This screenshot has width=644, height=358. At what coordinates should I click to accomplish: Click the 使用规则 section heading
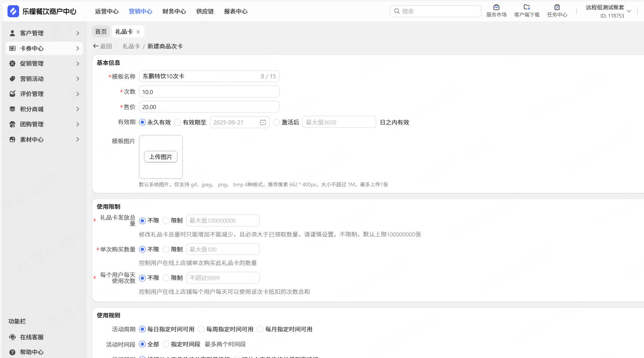pos(108,315)
